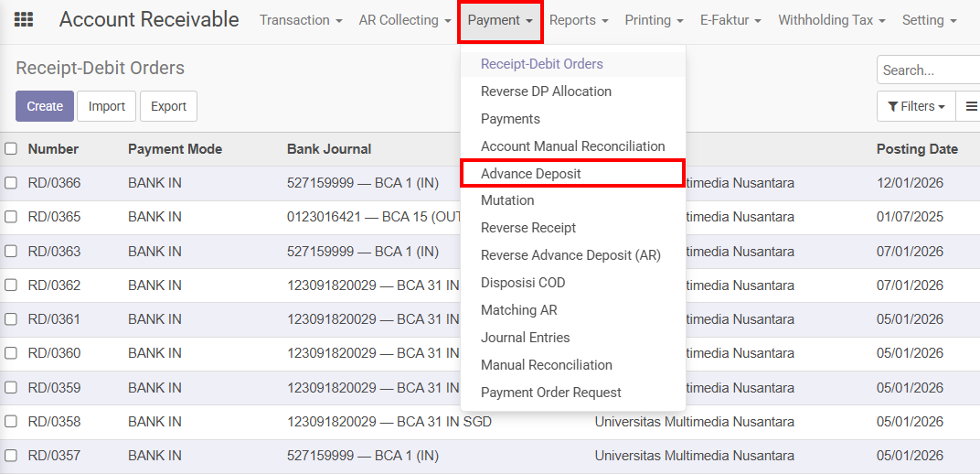
Task: Check the box for RD/0366 row
Action: coord(11,183)
